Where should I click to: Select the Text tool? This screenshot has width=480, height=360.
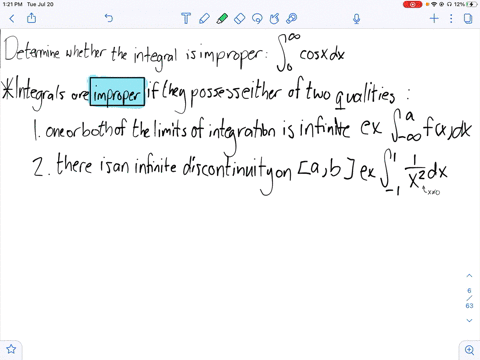[x=186, y=18]
